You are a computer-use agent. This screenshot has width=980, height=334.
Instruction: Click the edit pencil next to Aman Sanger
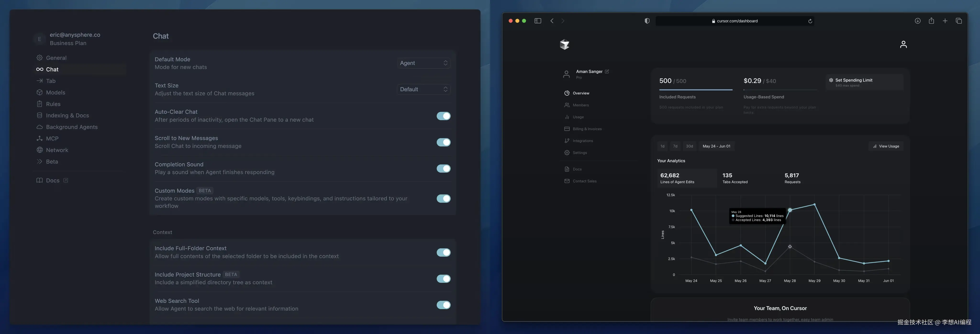tap(607, 72)
